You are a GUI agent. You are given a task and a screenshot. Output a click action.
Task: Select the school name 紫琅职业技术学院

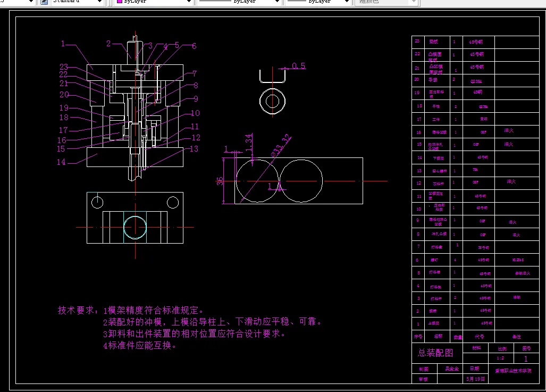(513, 371)
